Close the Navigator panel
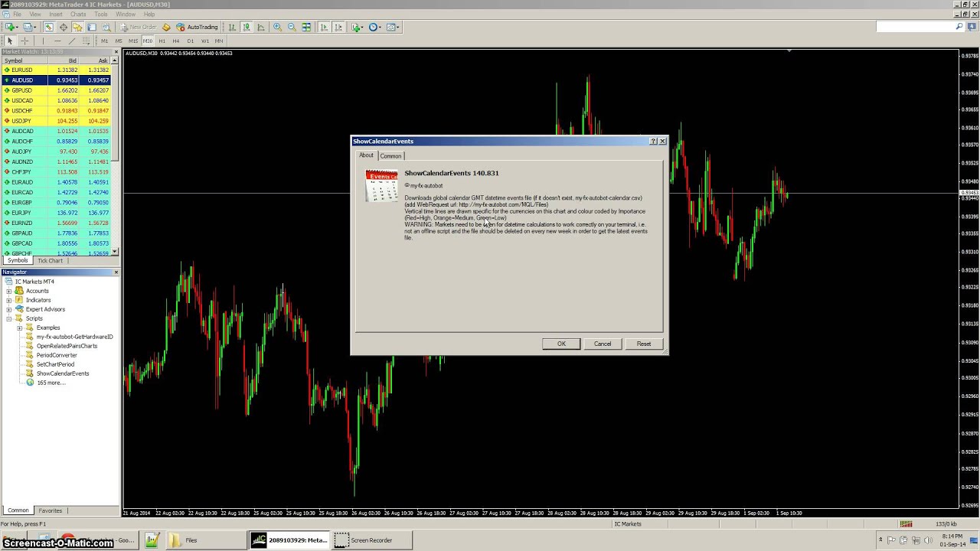 point(116,272)
